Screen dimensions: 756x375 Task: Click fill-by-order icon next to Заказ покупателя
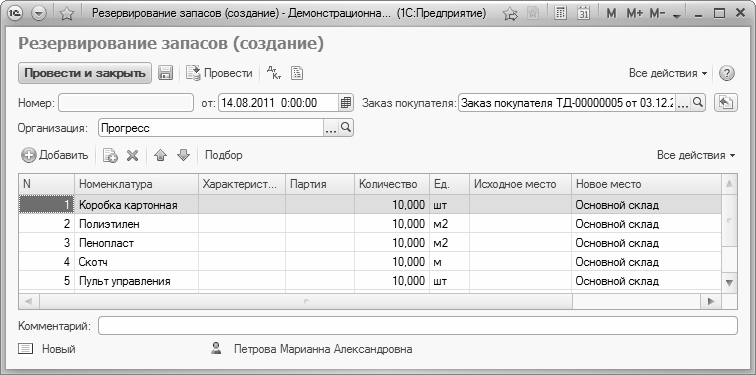pyautogui.click(x=726, y=103)
